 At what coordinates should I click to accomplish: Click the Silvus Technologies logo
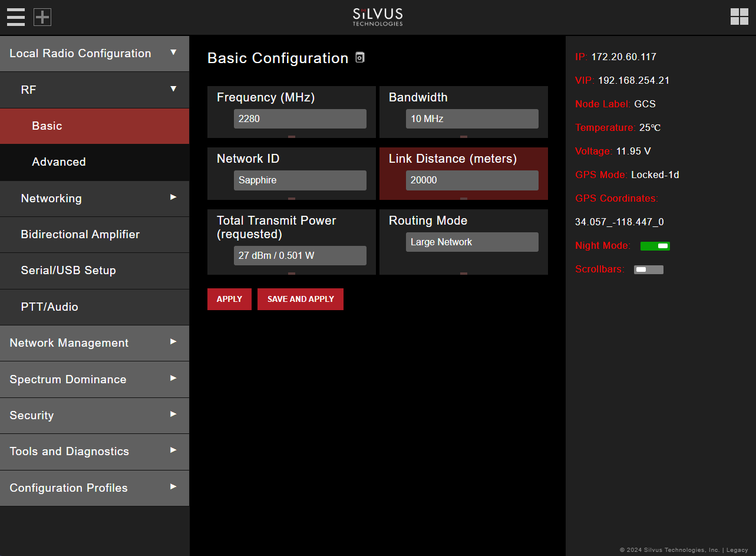[377, 17]
